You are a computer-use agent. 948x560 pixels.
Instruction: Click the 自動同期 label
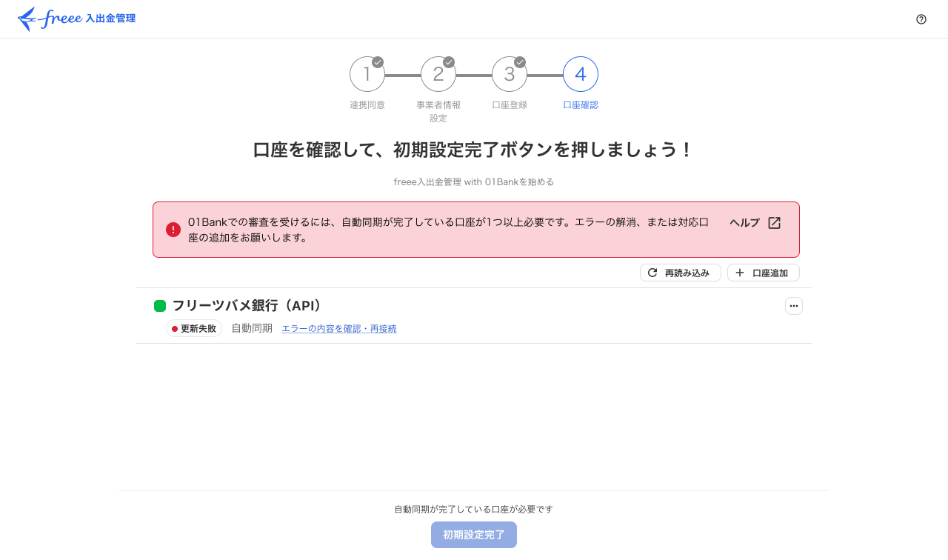coord(252,328)
